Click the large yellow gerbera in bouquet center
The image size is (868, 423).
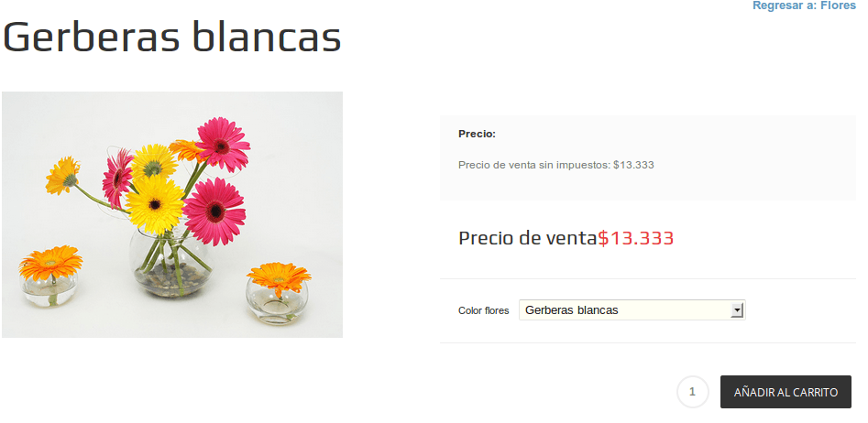coord(155,204)
